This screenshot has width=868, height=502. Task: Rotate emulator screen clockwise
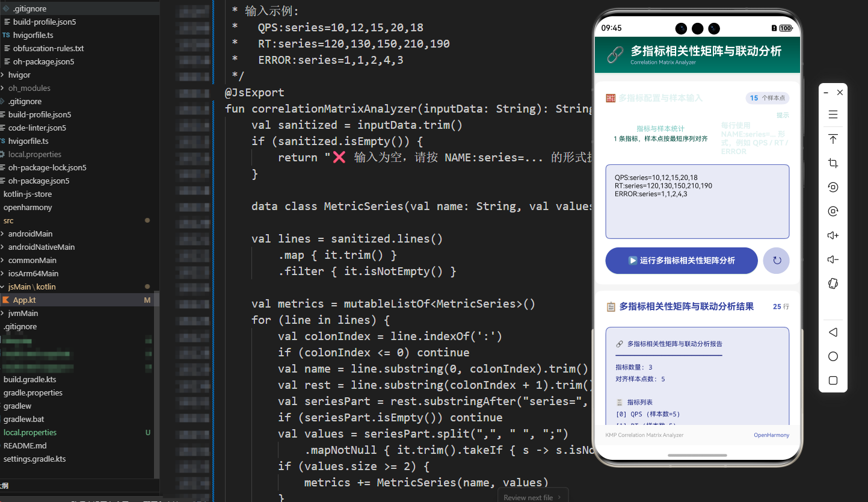pos(833,211)
